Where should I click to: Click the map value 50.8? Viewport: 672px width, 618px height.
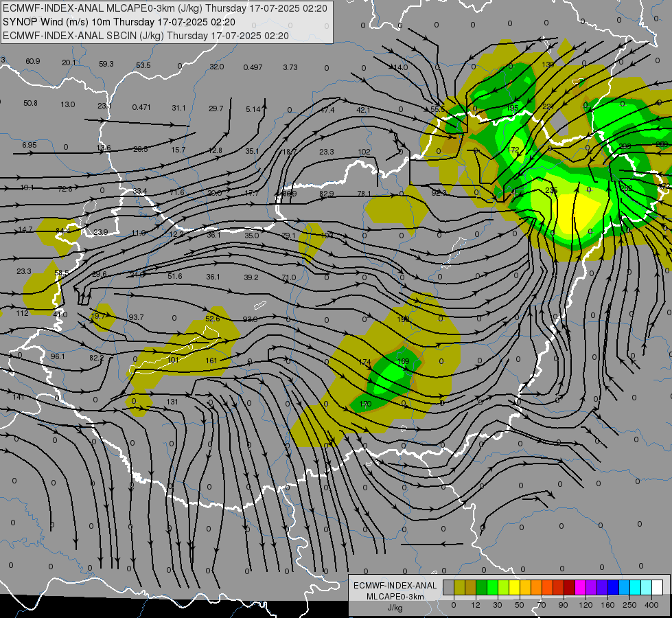30,104
